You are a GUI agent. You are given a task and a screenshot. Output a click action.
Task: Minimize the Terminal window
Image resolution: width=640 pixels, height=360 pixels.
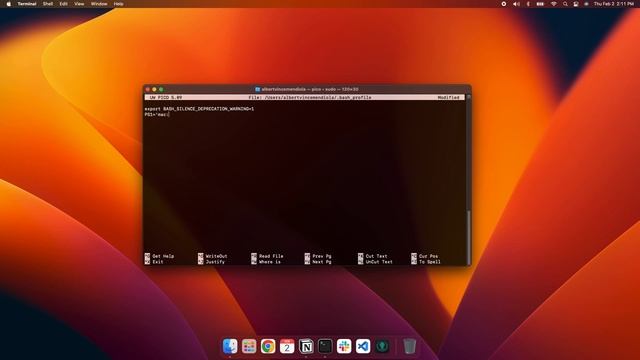[x=154, y=89]
